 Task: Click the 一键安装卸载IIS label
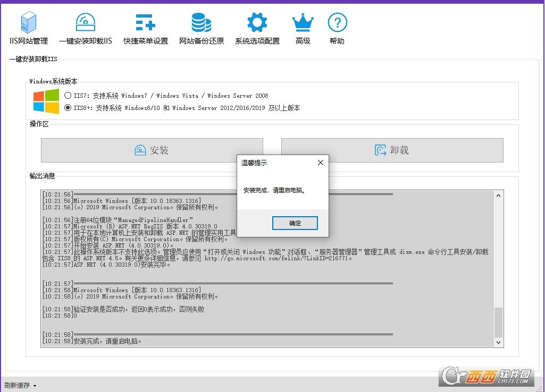click(86, 41)
